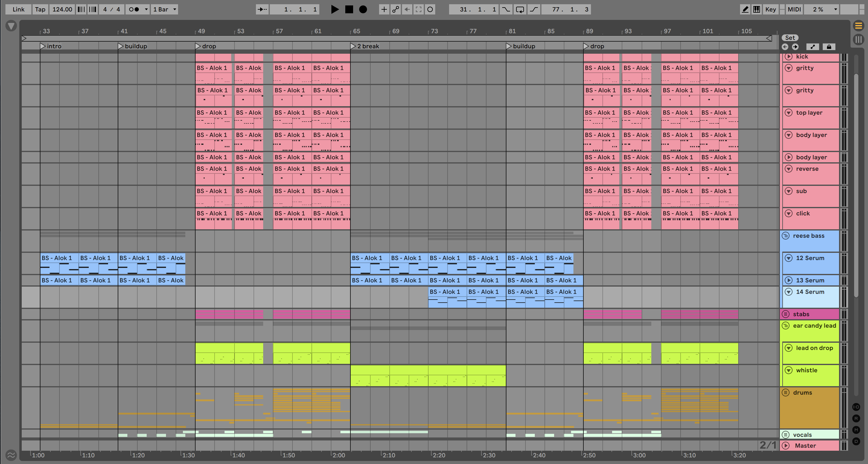Click the Stop transport button
Viewport: 868px width, 464px height.
[349, 9]
